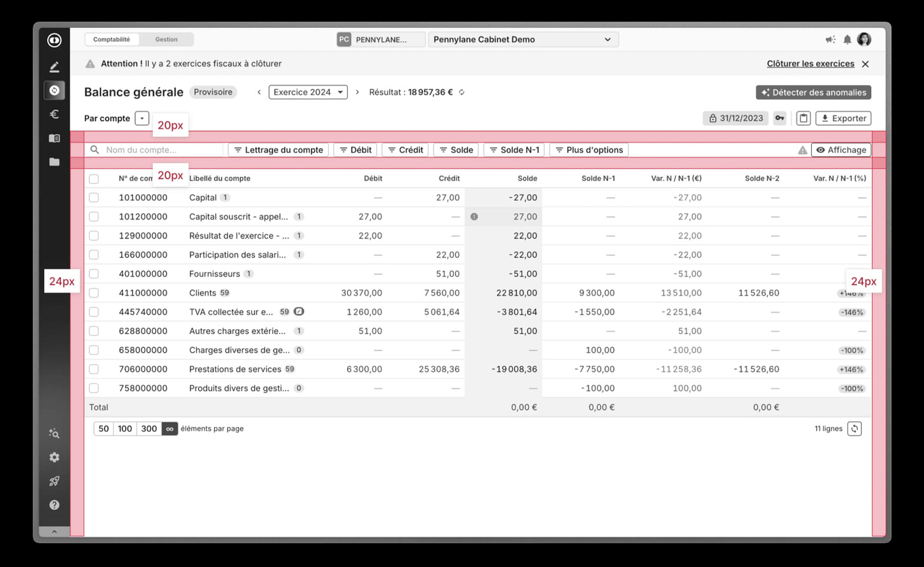Dismiss the warning banner with the X
The height and width of the screenshot is (567, 924).
(865, 63)
